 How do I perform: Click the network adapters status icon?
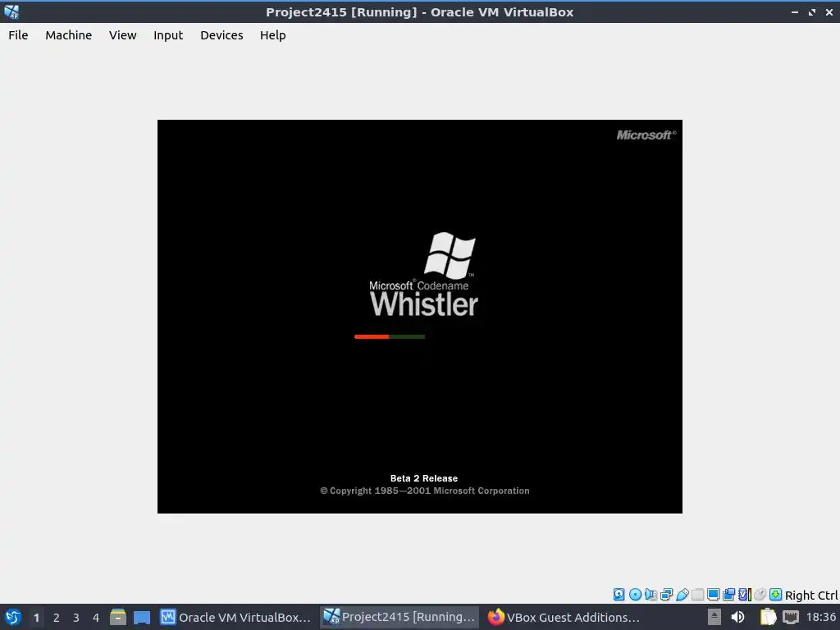coord(666,594)
